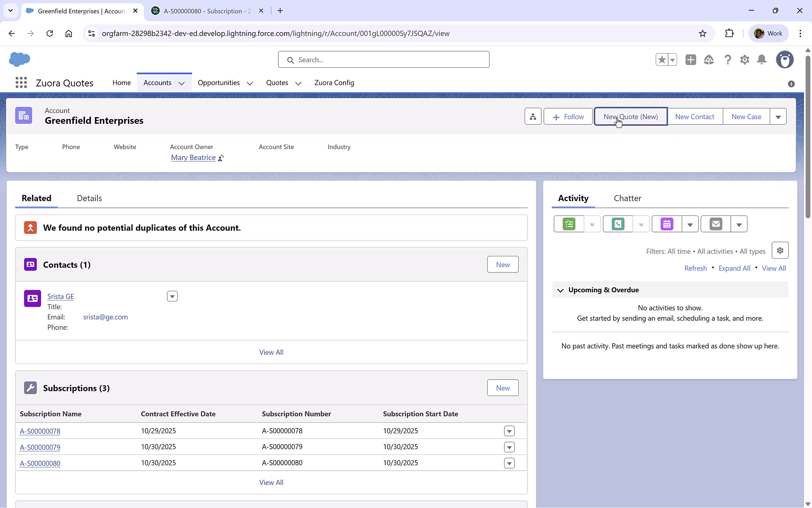Expand the Accounts navigation dropdown
The height and width of the screenshot is (508, 812).
[x=182, y=83]
